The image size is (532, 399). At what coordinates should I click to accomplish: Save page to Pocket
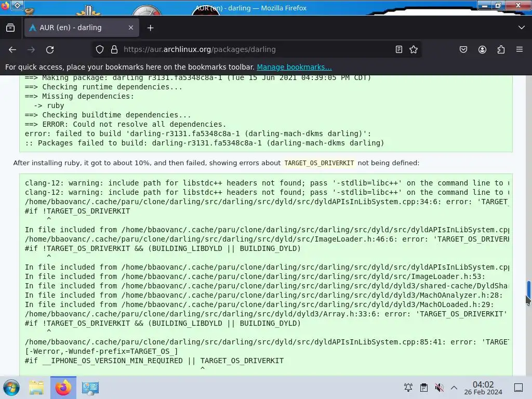463,49
